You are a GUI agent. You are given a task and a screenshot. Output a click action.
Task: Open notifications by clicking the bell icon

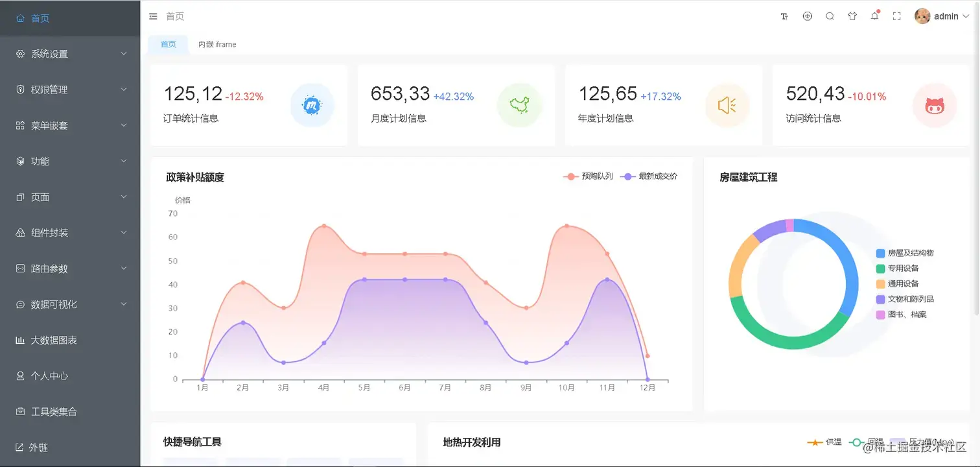874,16
